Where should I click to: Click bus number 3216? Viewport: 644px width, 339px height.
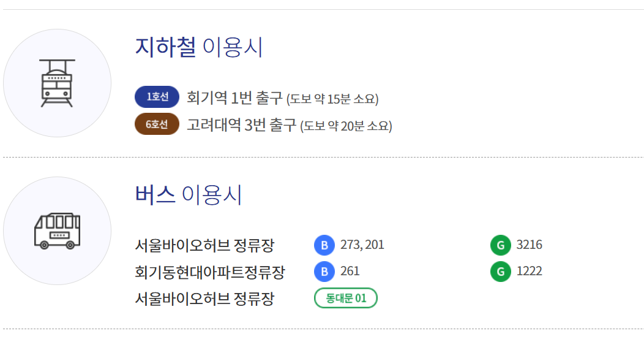(530, 245)
